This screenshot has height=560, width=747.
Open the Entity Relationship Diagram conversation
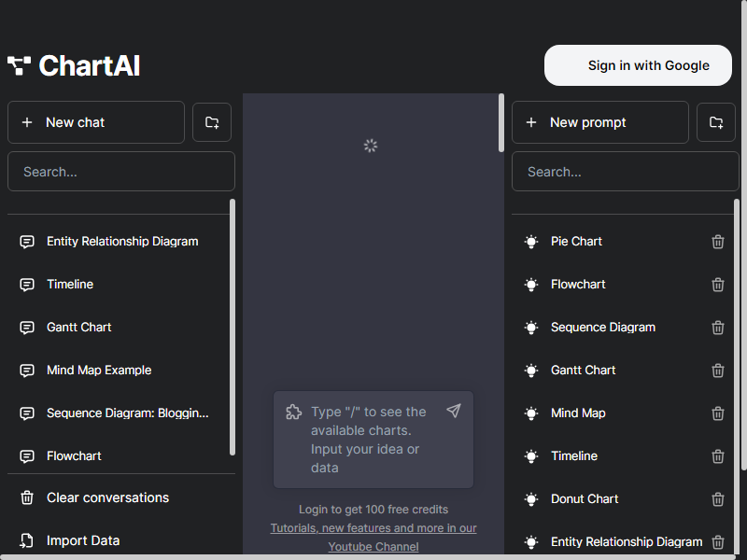click(x=118, y=242)
